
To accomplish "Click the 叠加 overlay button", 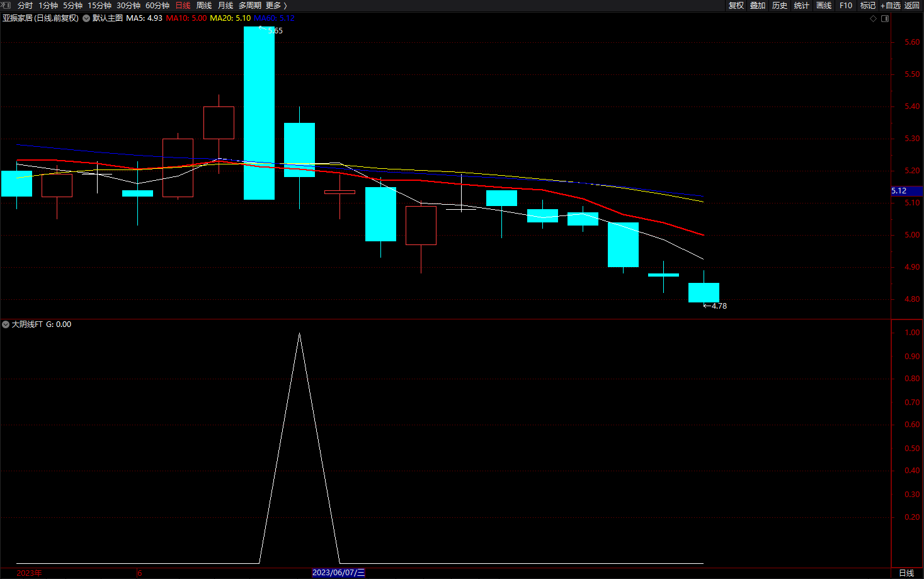I will pos(758,6).
